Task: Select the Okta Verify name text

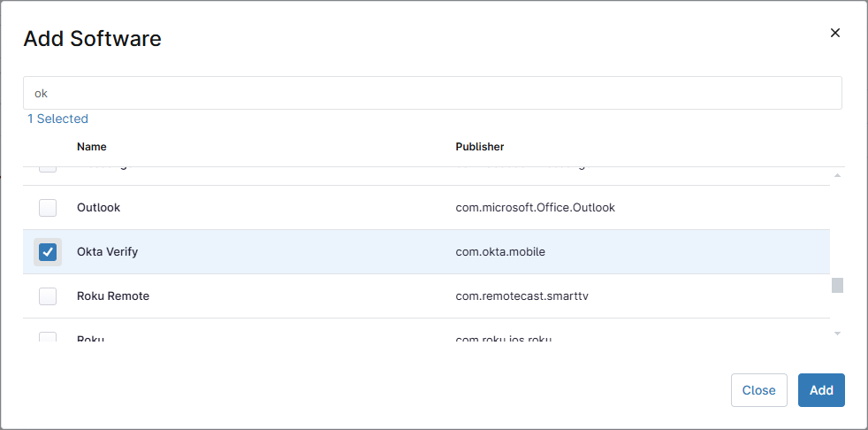Action: pyautogui.click(x=107, y=252)
